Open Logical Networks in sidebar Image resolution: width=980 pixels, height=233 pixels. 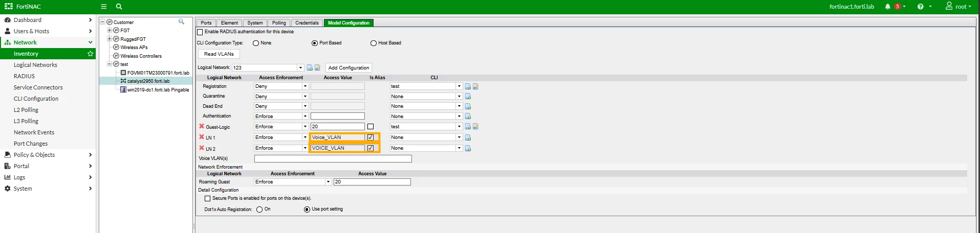click(x=35, y=65)
